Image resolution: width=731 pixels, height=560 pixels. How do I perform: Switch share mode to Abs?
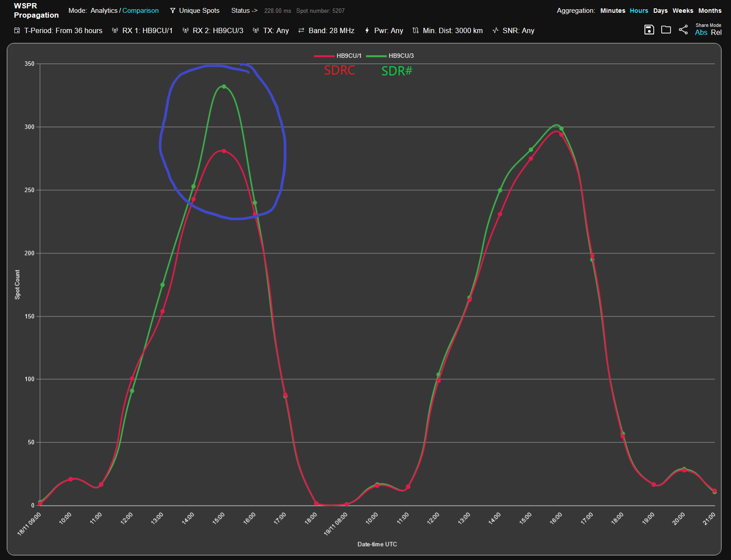click(701, 33)
